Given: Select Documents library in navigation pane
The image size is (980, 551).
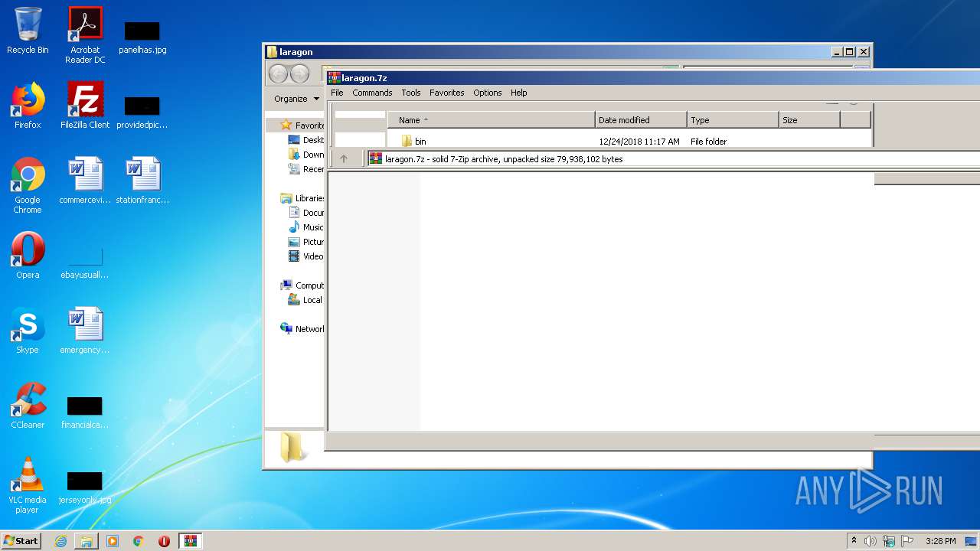Looking at the screenshot, I should pyautogui.click(x=306, y=213).
